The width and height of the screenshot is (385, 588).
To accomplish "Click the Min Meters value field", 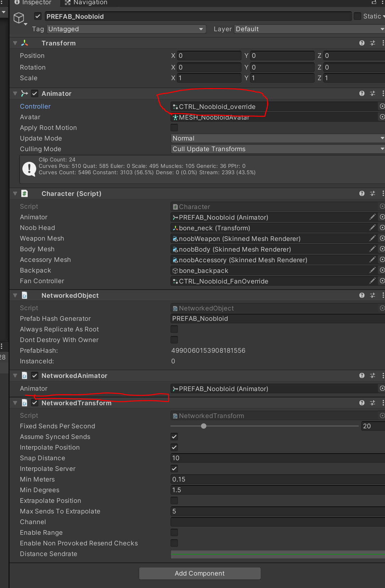I will coord(278,479).
